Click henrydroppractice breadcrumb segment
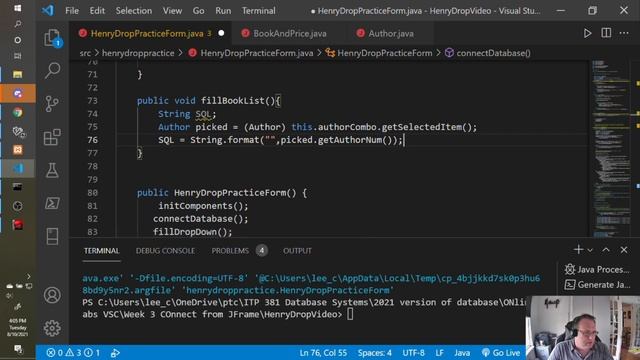Screen dimensions: 640x360 138,53
